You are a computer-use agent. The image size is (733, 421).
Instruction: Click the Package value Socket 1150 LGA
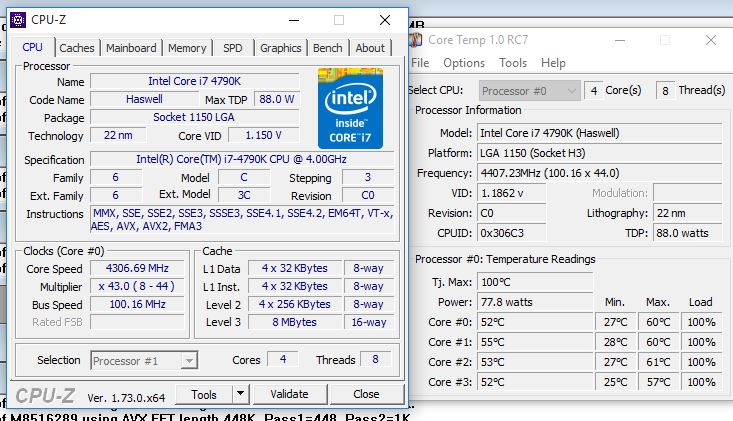point(194,117)
